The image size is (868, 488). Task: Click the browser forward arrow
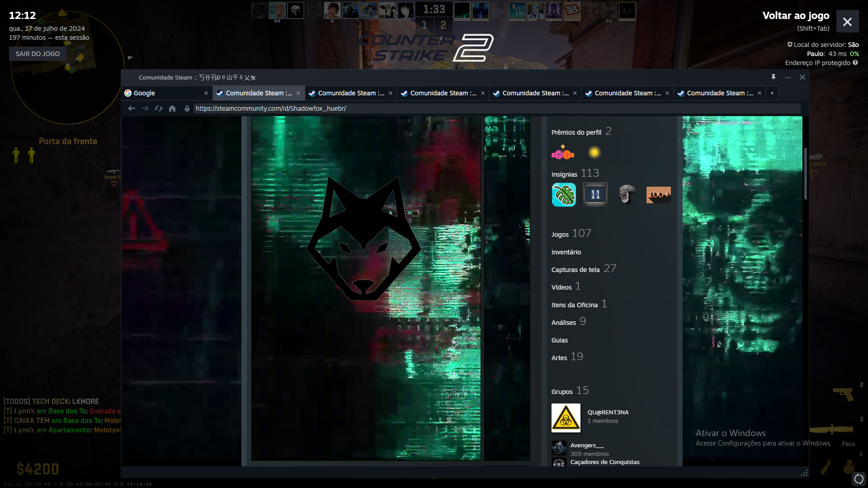point(145,108)
